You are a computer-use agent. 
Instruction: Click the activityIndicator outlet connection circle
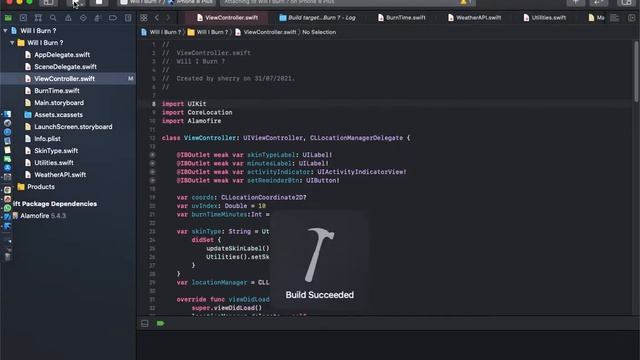(152, 172)
